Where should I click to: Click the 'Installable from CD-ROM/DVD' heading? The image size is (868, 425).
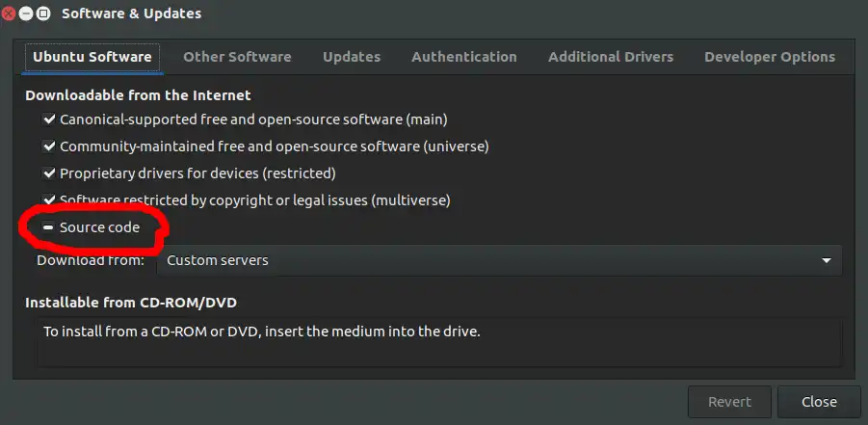131,303
